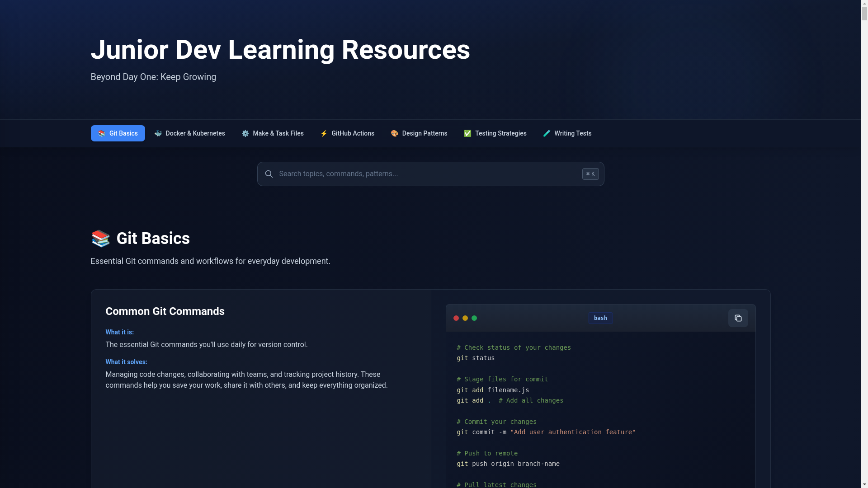Click the Common Git Commands heading

165,311
